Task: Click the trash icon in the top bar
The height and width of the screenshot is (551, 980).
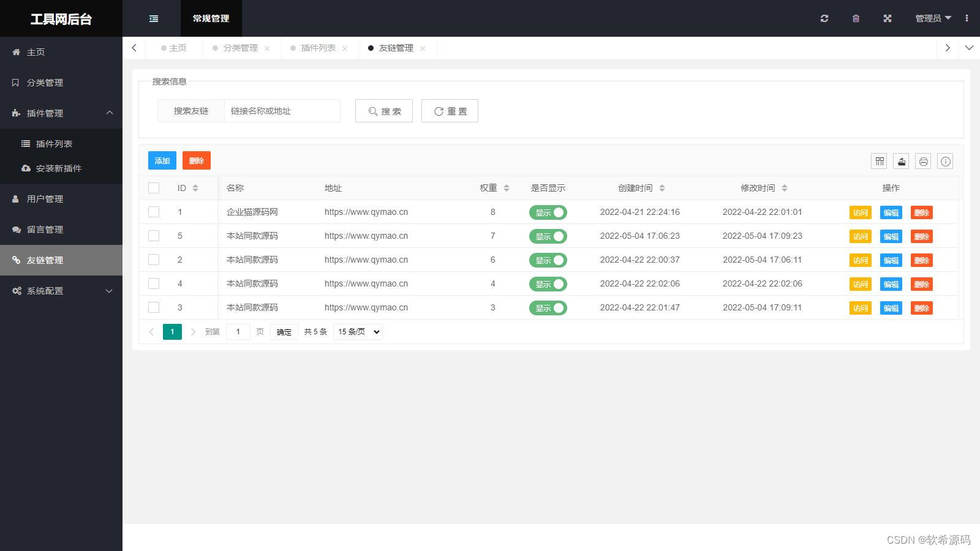Action: pyautogui.click(x=856, y=18)
